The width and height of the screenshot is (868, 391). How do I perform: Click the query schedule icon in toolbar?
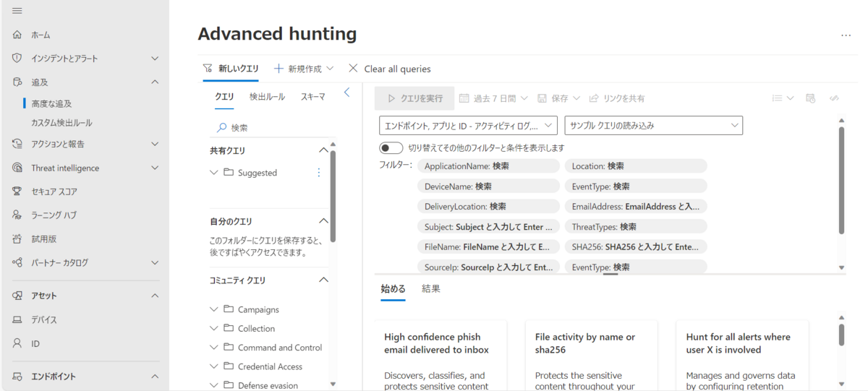(x=811, y=98)
